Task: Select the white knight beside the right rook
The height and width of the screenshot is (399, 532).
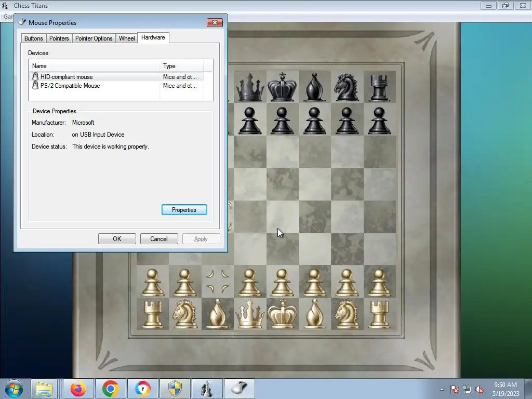Action: tap(347, 314)
